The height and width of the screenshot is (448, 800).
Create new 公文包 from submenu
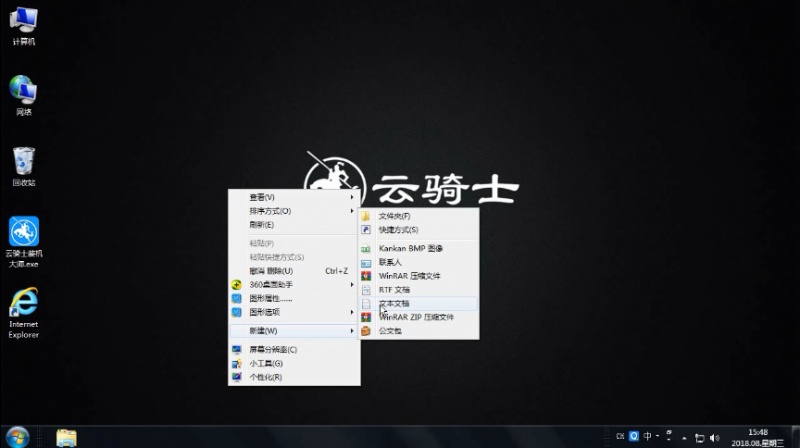419,331
